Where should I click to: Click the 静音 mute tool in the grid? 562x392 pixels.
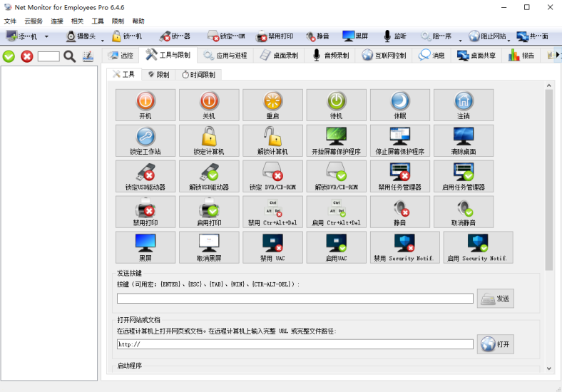[x=400, y=212]
